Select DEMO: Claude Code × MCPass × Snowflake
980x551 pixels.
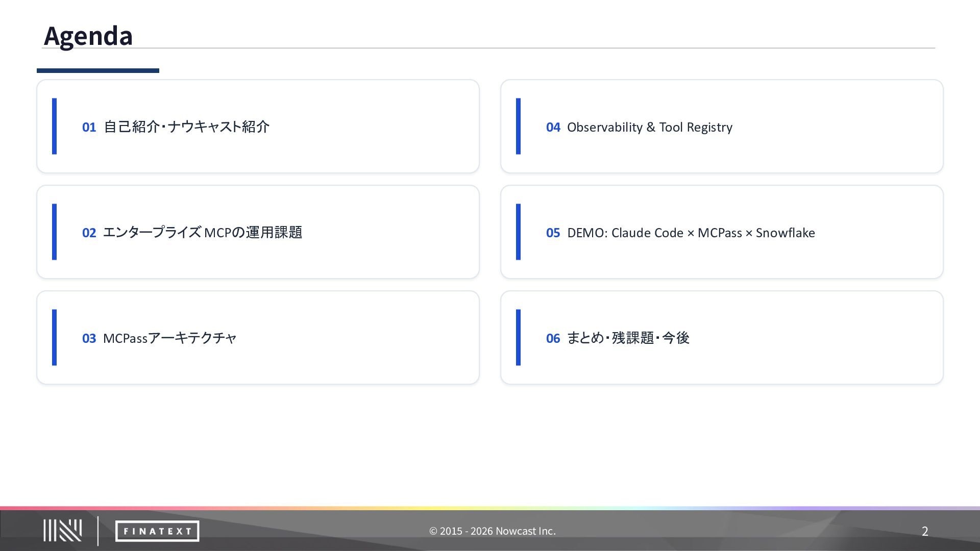coord(691,233)
